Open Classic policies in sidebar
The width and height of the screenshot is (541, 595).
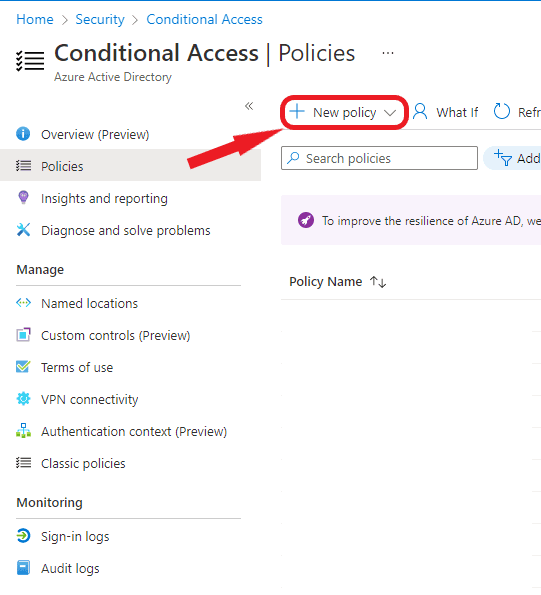83,463
